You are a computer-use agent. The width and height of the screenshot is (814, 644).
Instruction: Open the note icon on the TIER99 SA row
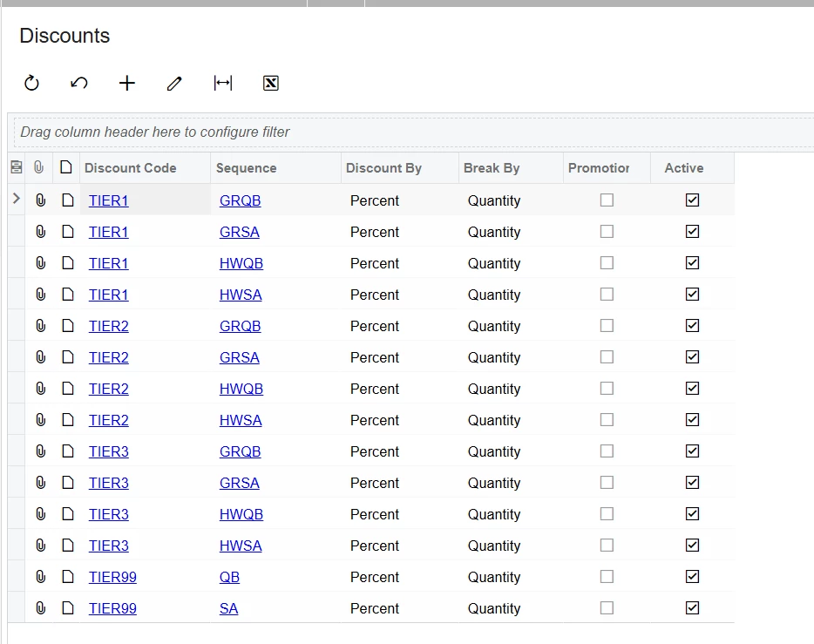(67, 608)
